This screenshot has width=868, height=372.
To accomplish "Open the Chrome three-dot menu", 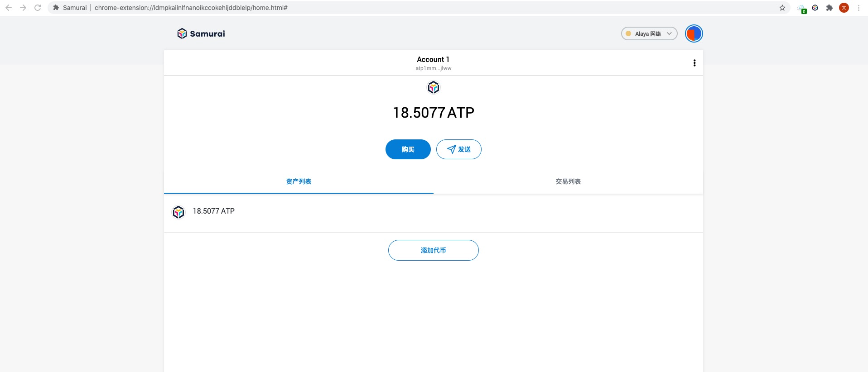I will pos(858,8).
